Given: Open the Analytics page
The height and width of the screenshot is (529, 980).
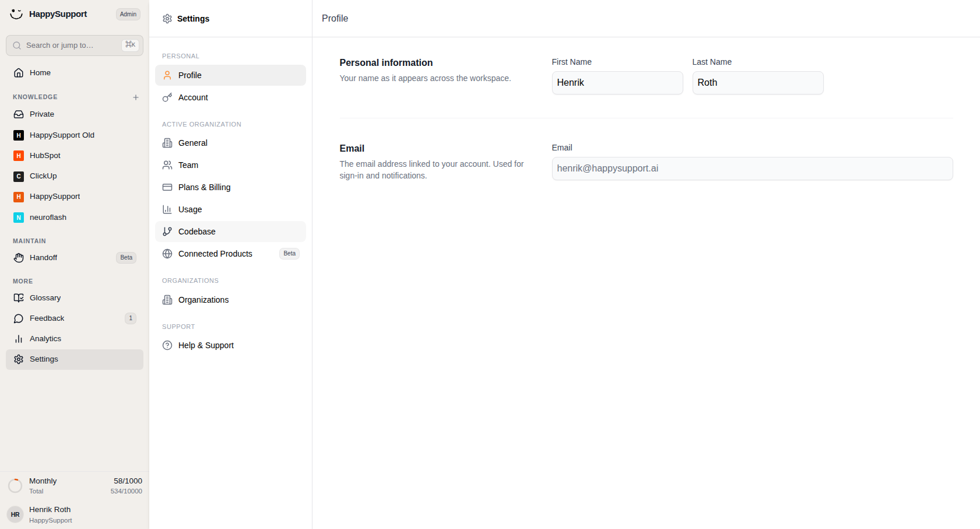Looking at the screenshot, I should pos(75,339).
